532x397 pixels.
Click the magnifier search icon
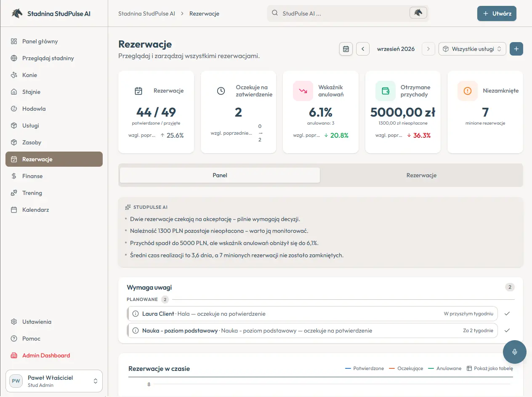click(x=275, y=13)
